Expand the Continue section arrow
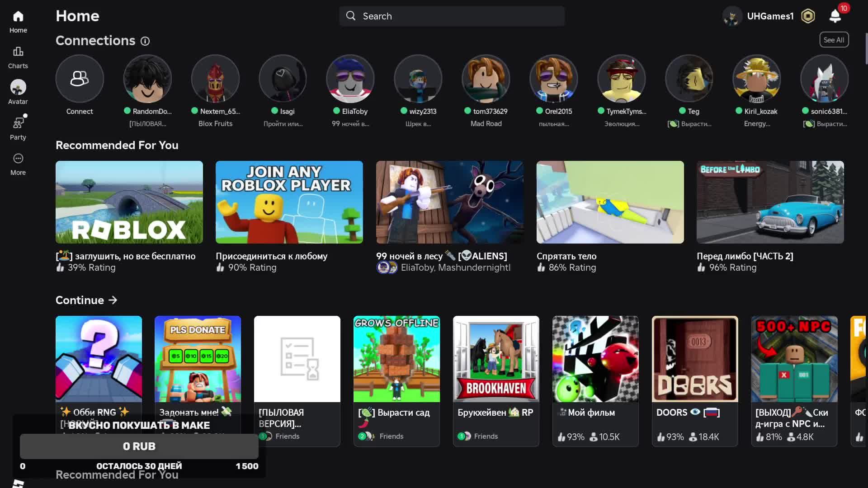Screen dimensions: 868x488 point(113,300)
